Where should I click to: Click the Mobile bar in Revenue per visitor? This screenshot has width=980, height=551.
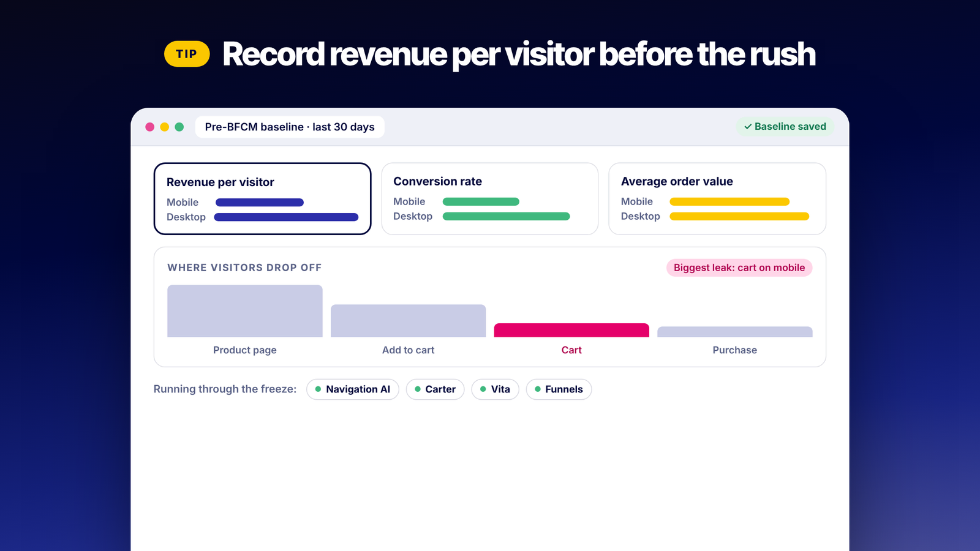260,203
